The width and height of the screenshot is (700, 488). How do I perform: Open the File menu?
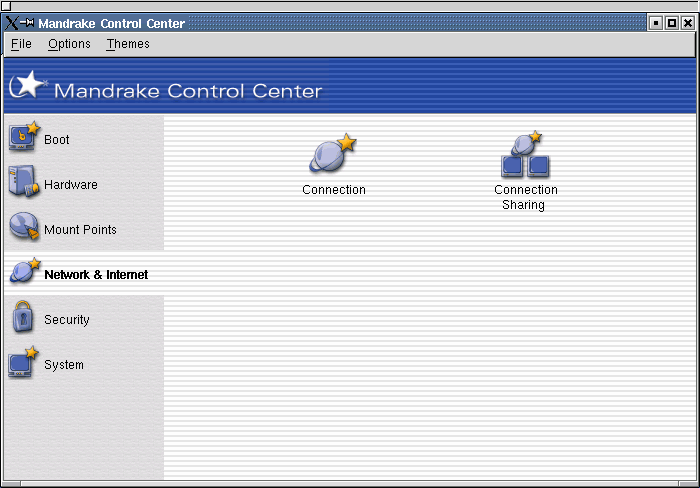coord(21,44)
